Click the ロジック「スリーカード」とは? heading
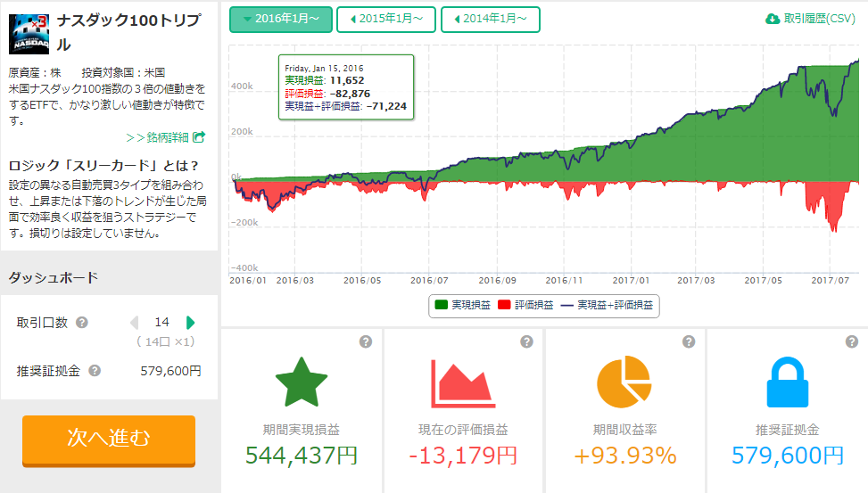Viewport: 868px width, 493px height. coord(103,166)
